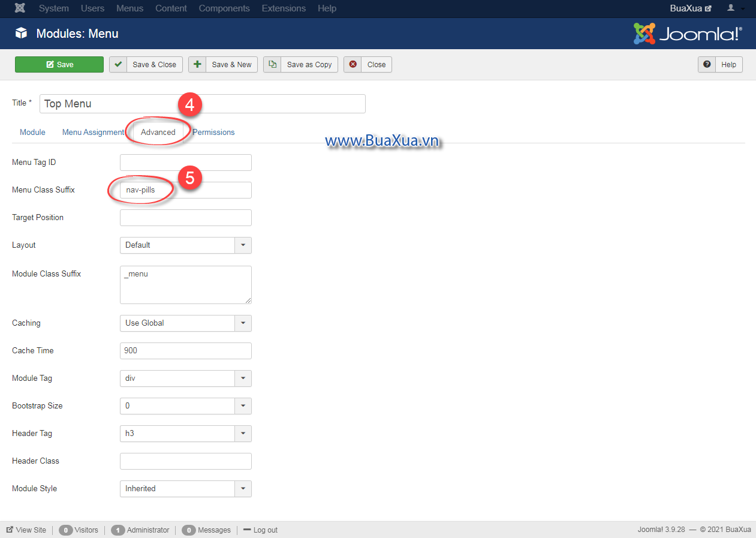Screen dimensions: 756x538
Task: Click the copy icon on Save as Copy
Action: [273, 64]
